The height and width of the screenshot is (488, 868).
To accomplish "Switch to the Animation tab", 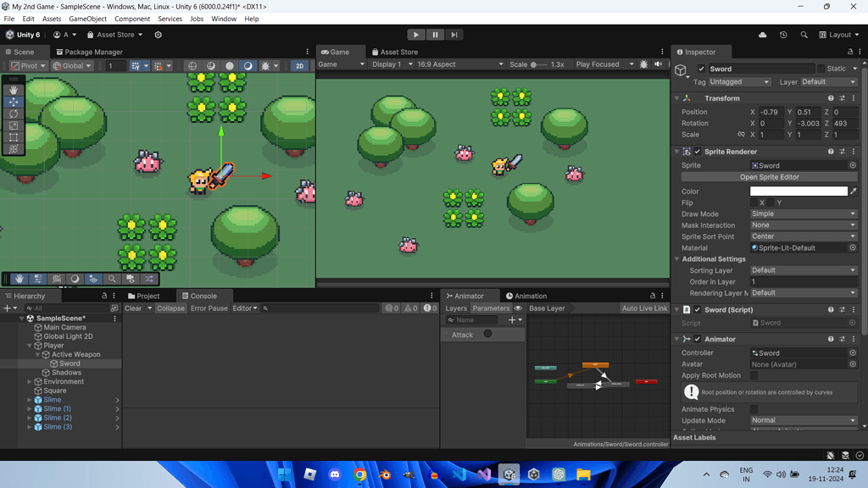I will click(x=526, y=296).
